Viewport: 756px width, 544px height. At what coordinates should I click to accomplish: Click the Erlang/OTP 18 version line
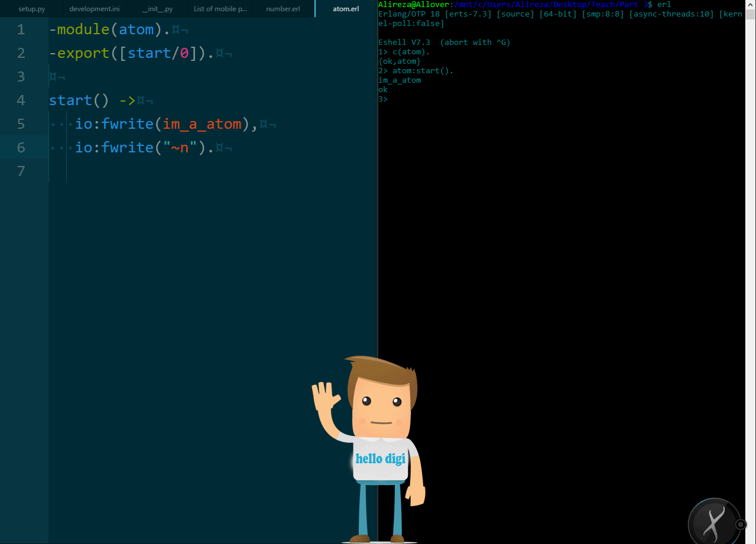pos(560,19)
